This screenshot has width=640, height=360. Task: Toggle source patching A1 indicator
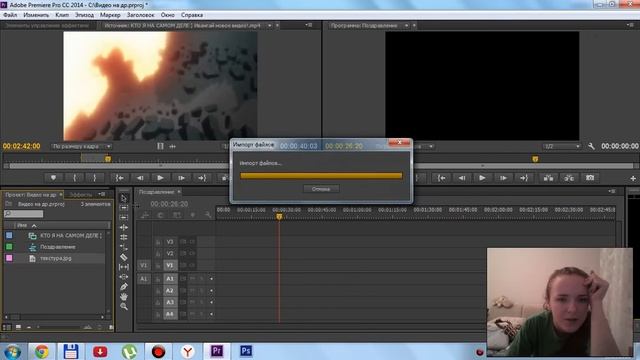pos(143,279)
